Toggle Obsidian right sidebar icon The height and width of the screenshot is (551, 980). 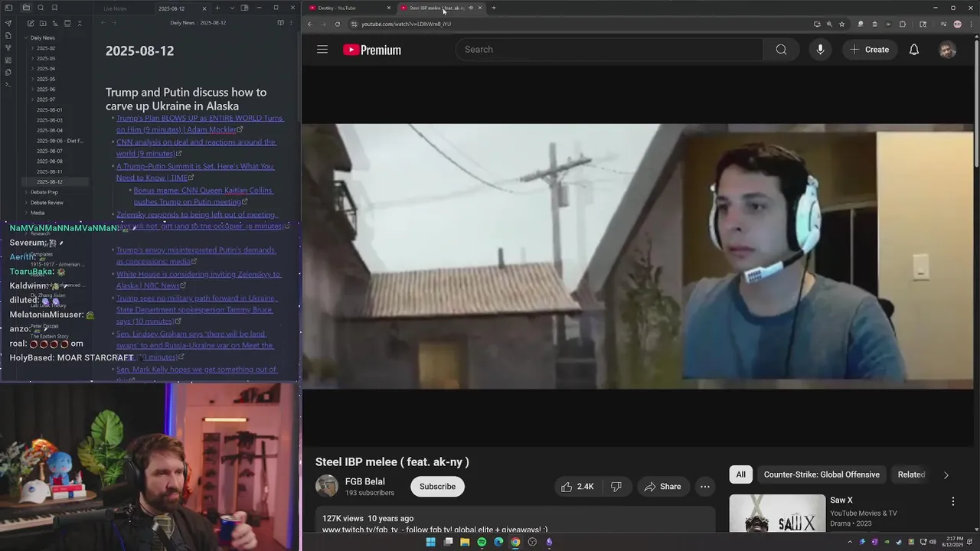pyautogui.click(x=244, y=8)
